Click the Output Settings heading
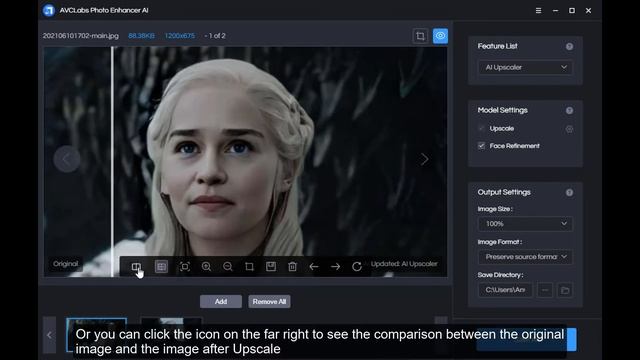This screenshot has width=640, height=360. [x=504, y=192]
